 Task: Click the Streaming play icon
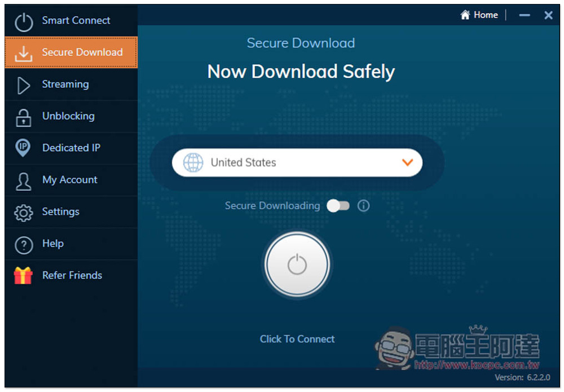(x=24, y=85)
